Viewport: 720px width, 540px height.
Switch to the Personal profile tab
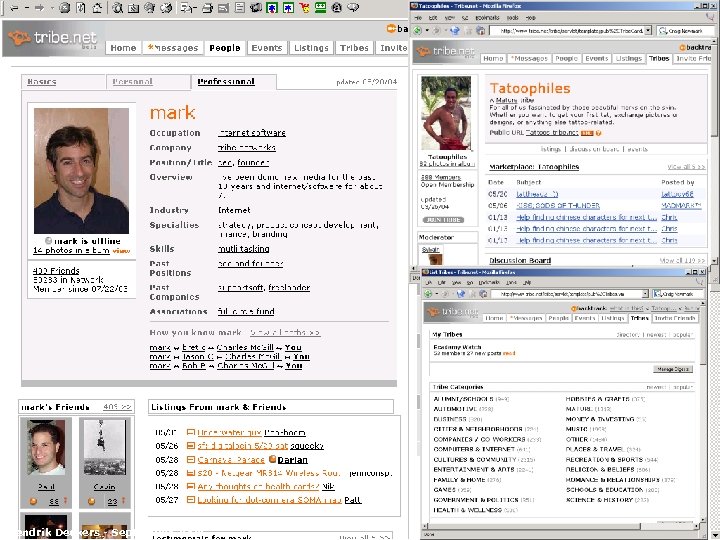[132, 82]
